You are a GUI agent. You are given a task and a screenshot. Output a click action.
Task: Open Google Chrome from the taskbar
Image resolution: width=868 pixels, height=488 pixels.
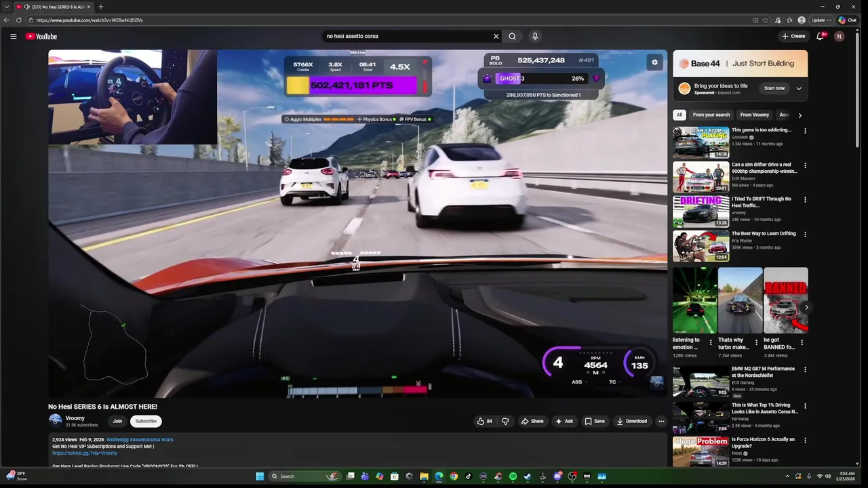coord(454,476)
